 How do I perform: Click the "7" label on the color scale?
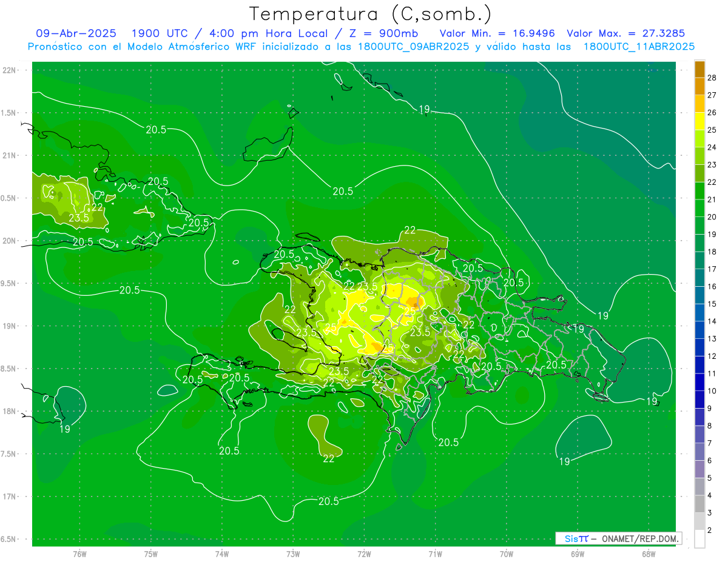pyautogui.click(x=710, y=443)
